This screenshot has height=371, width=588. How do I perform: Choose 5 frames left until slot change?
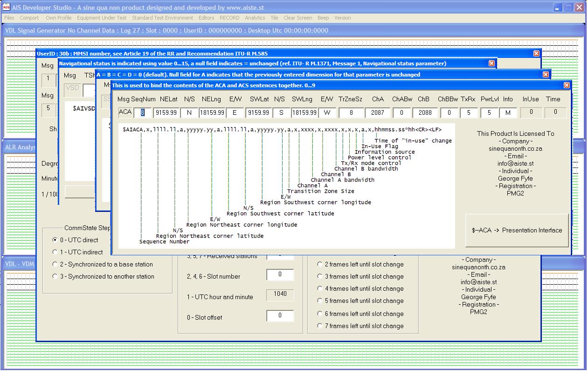point(320,301)
